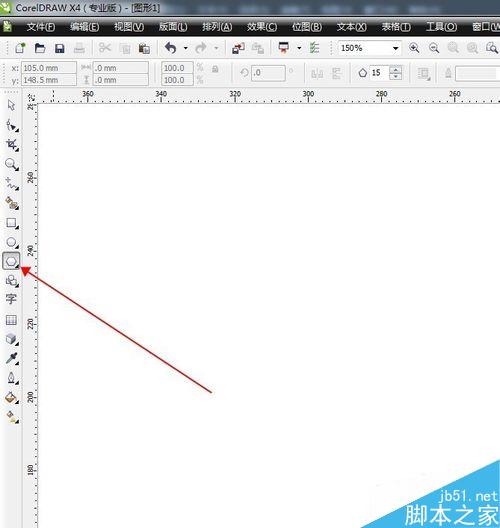Click the Zoom in magnifier
The width and height of the screenshot is (500, 528).
tap(414, 48)
